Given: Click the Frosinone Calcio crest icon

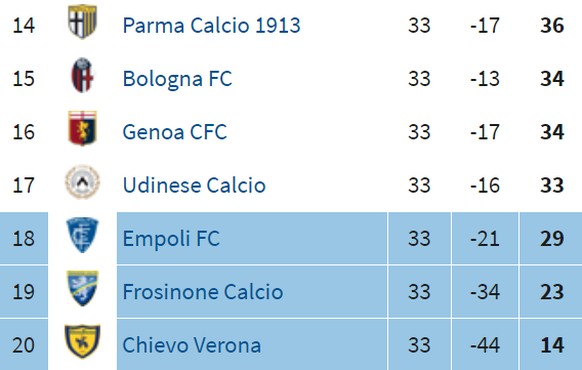Looking at the screenshot, I should pos(82,288).
